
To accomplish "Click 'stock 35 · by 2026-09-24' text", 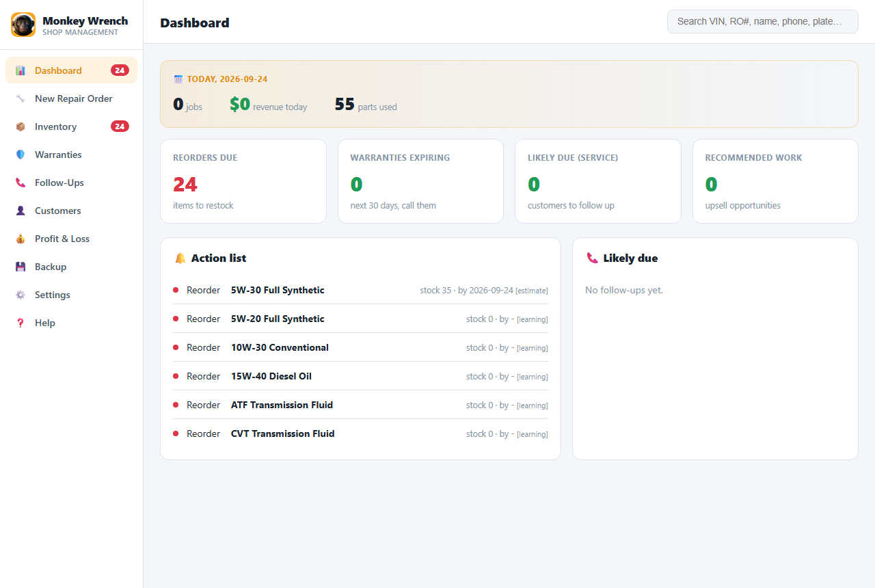I will pos(466,290).
